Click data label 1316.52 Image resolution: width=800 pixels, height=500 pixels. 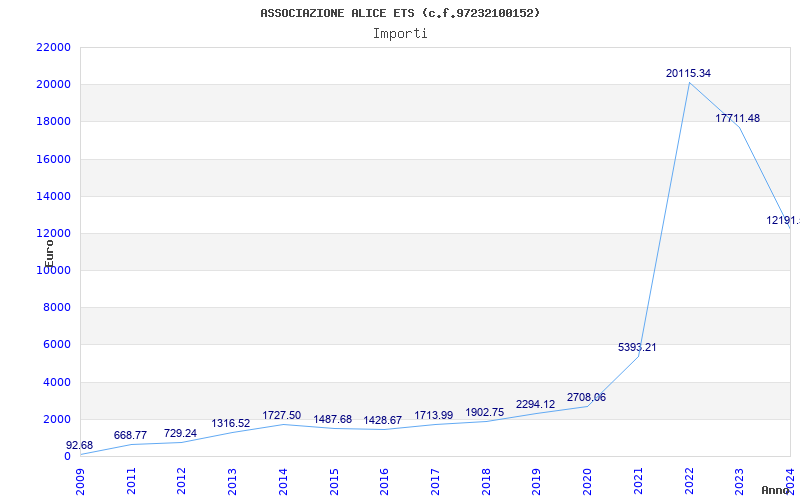[231, 423]
